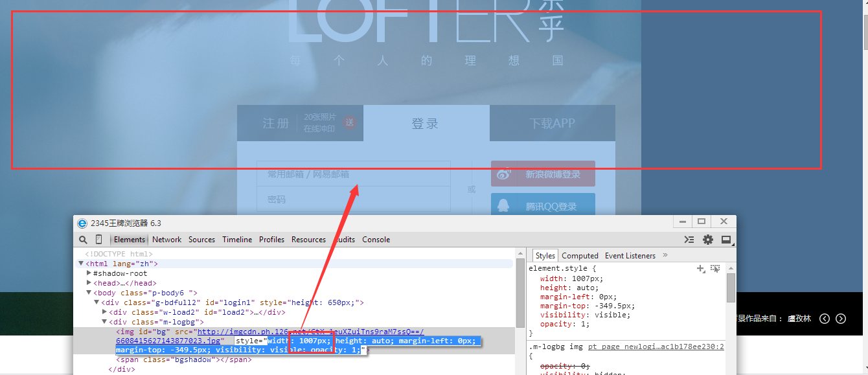Click the red 送 badge on register tab
868x375 pixels.
350,122
